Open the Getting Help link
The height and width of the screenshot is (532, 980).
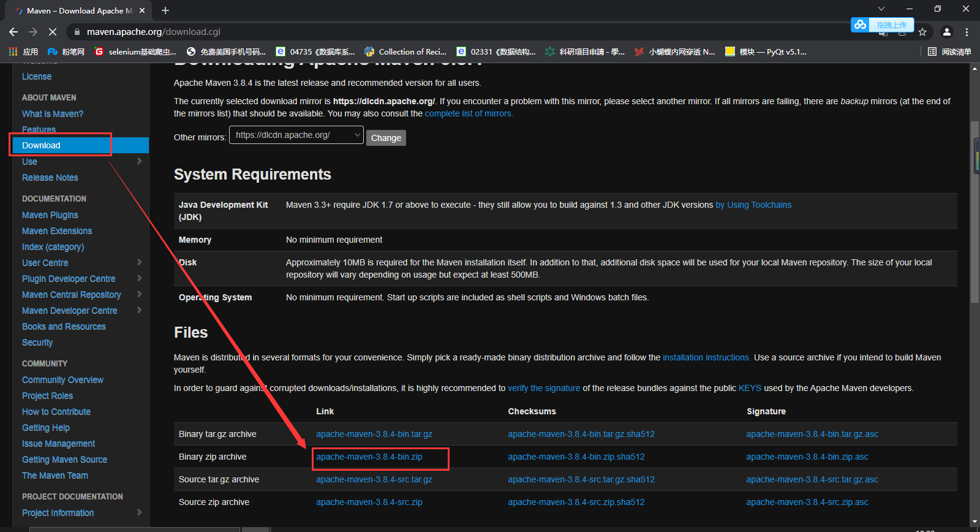pos(46,428)
